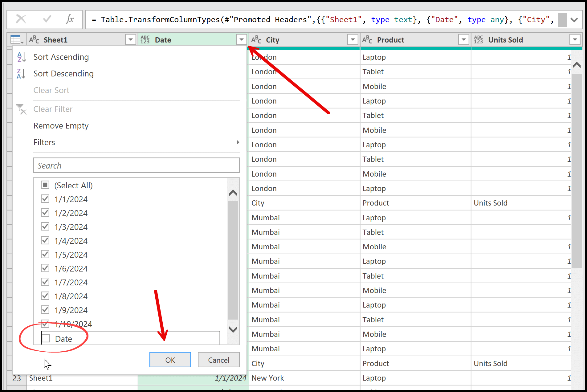Click the fx insert function icon
The height and width of the screenshot is (392, 587).
[70, 19]
